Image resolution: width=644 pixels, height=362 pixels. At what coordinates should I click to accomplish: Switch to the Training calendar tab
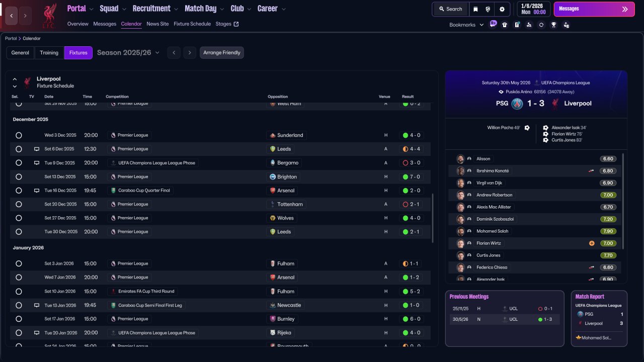49,53
